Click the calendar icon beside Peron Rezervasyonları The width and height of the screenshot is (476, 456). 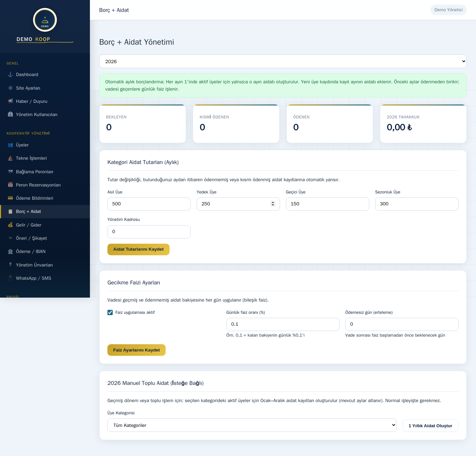(x=11, y=185)
